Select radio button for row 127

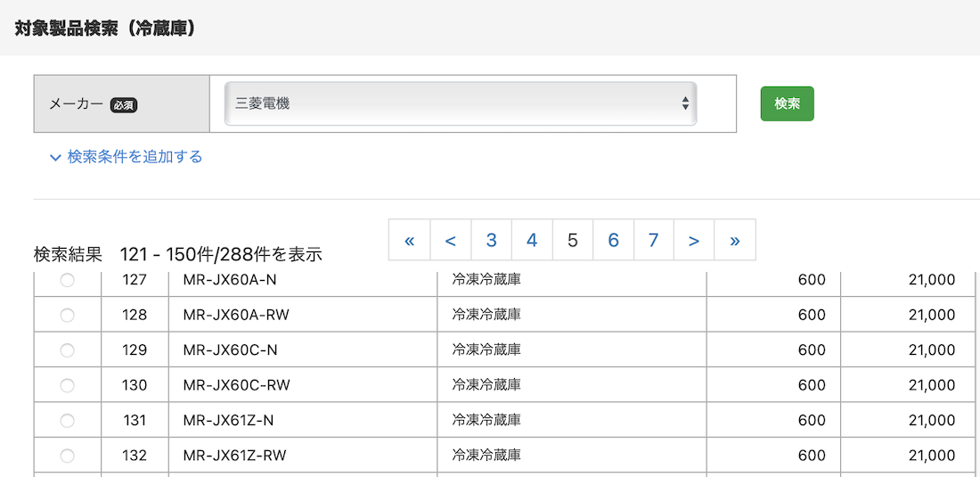67,281
